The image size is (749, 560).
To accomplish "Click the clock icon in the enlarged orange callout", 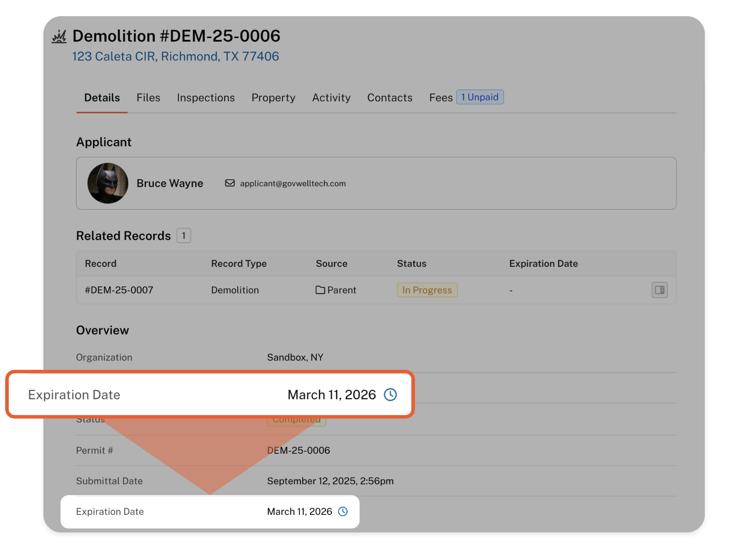I will pos(390,395).
